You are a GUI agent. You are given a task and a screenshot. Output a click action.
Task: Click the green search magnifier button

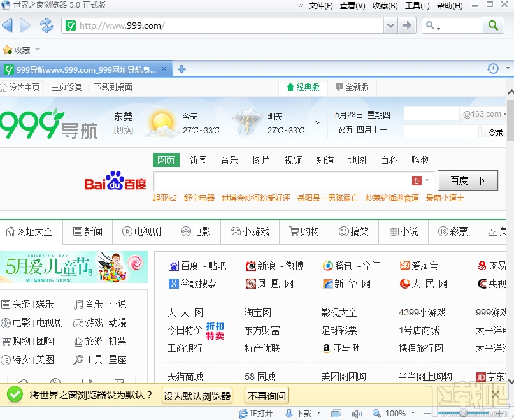click(x=493, y=25)
